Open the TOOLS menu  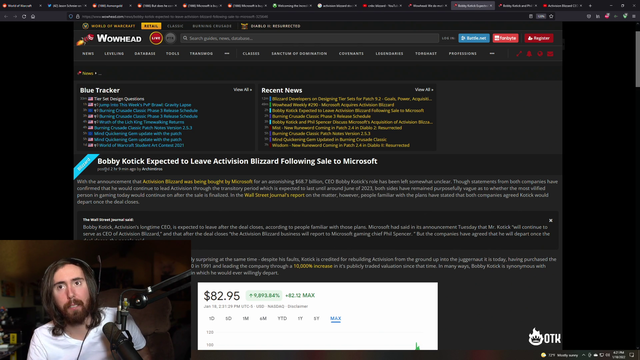coord(173,53)
